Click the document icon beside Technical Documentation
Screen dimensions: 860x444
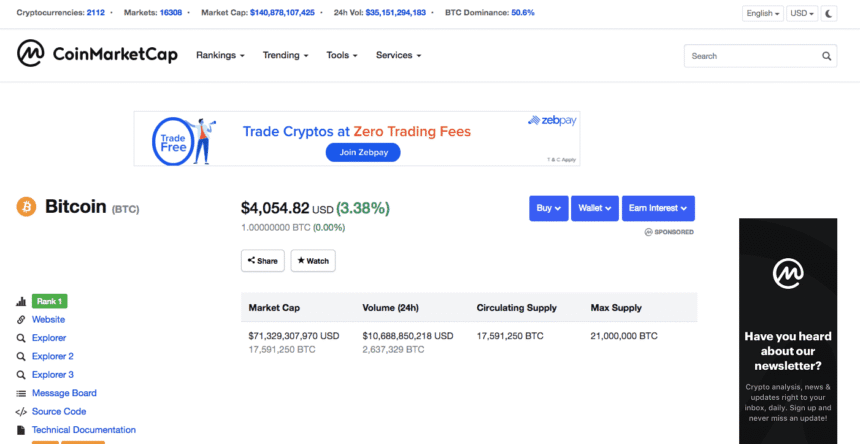tap(21, 430)
